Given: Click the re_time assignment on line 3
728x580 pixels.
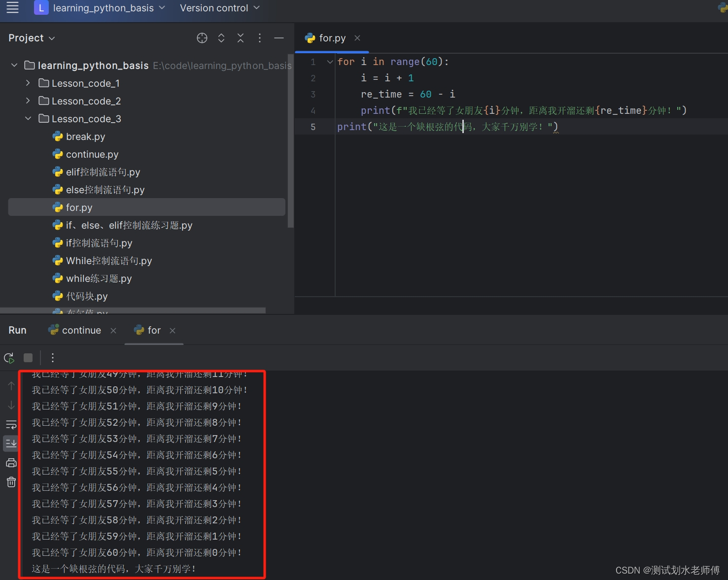Looking at the screenshot, I should (408, 94).
